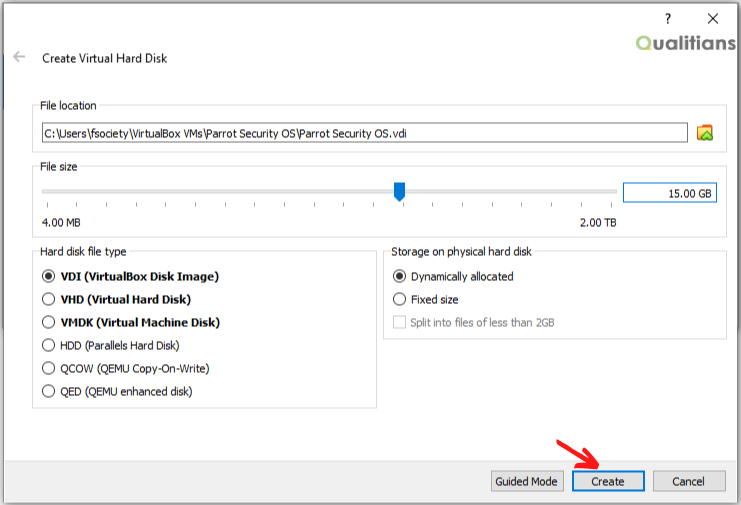This screenshot has height=505, width=741.
Task: Switch to Guided Mode
Action: click(527, 481)
